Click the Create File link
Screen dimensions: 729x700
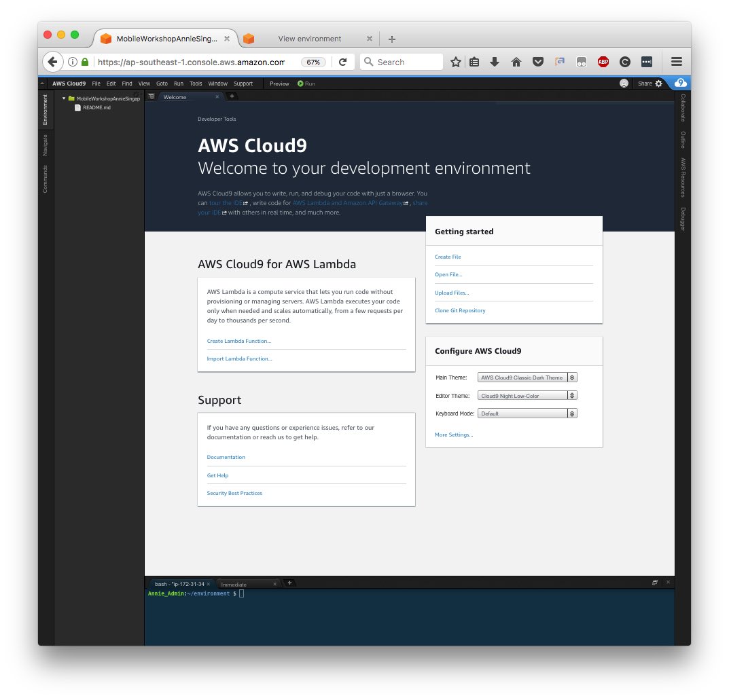coord(448,257)
